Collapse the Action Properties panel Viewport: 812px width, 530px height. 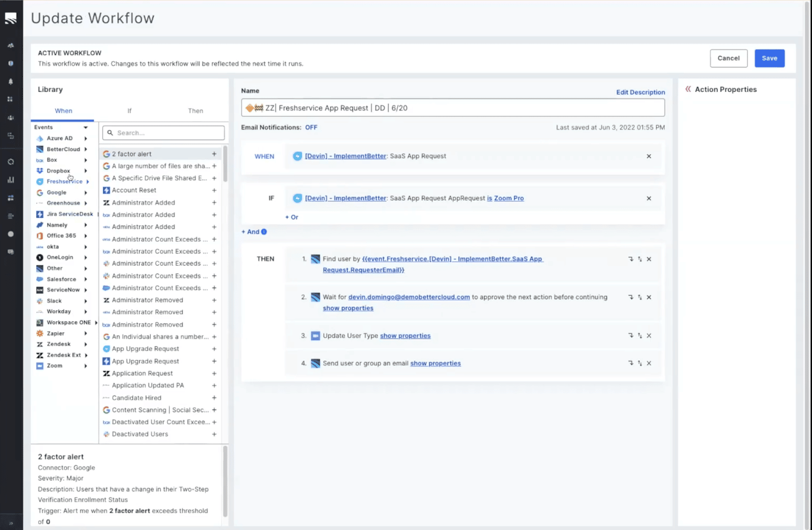coord(688,89)
